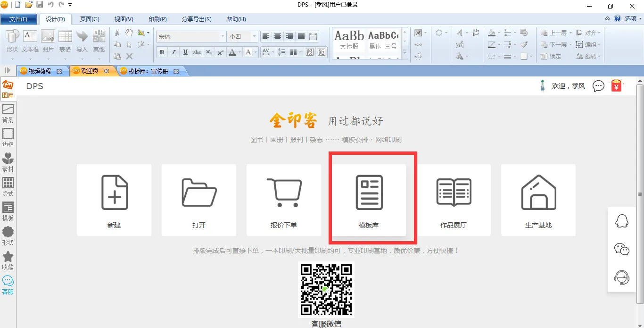Click the 新建 new document card
Screen dimensions: 644x328
(114, 200)
